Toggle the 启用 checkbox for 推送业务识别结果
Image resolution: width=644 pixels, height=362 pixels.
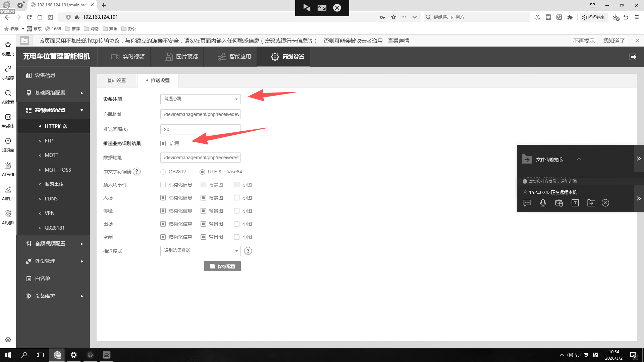tap(163, 143)
